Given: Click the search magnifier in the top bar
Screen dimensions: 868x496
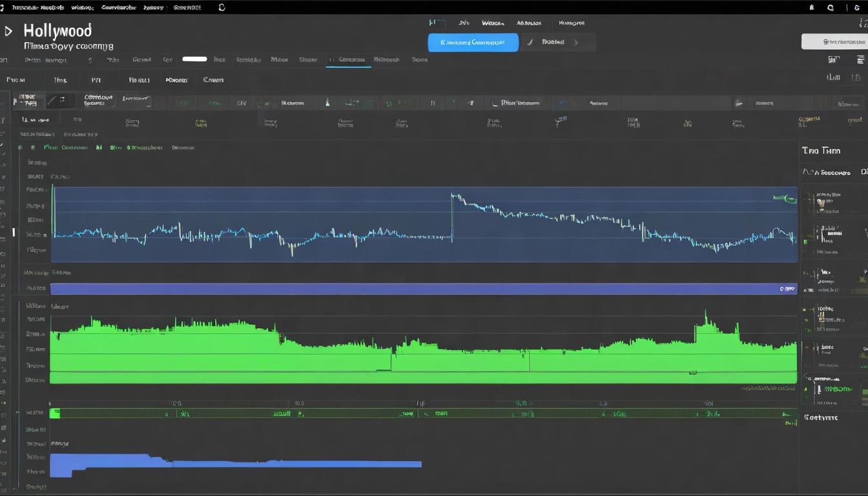Looking at the screenshot, I should click(831, 8).
